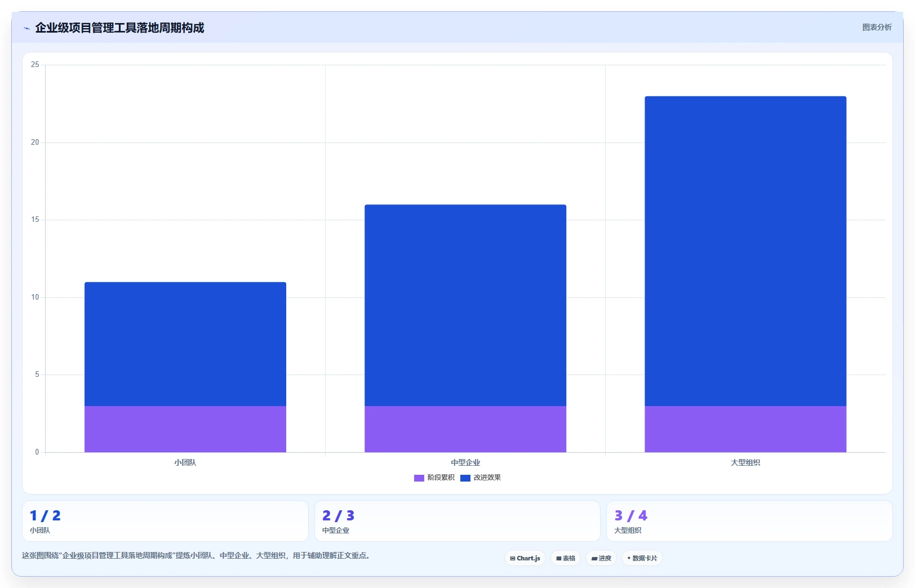Select the 数据卡片 tag chip
915x588 pixels.
click(642, 558)
